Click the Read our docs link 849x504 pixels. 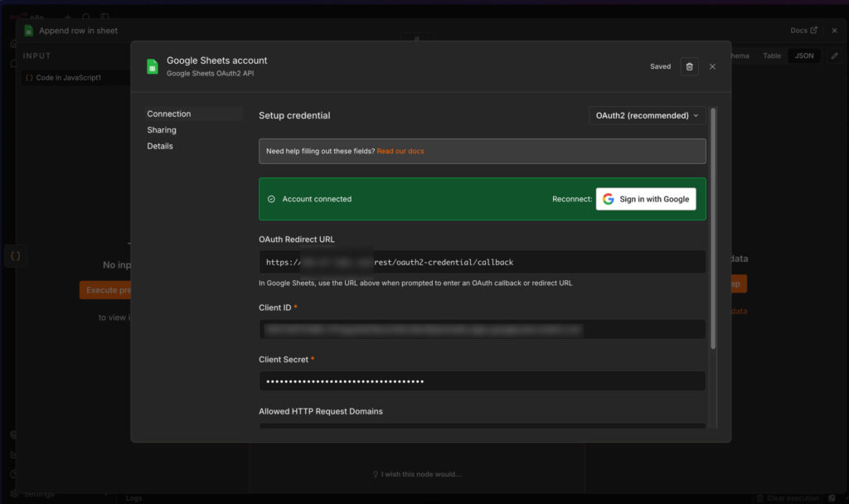(x=400, y=151)
